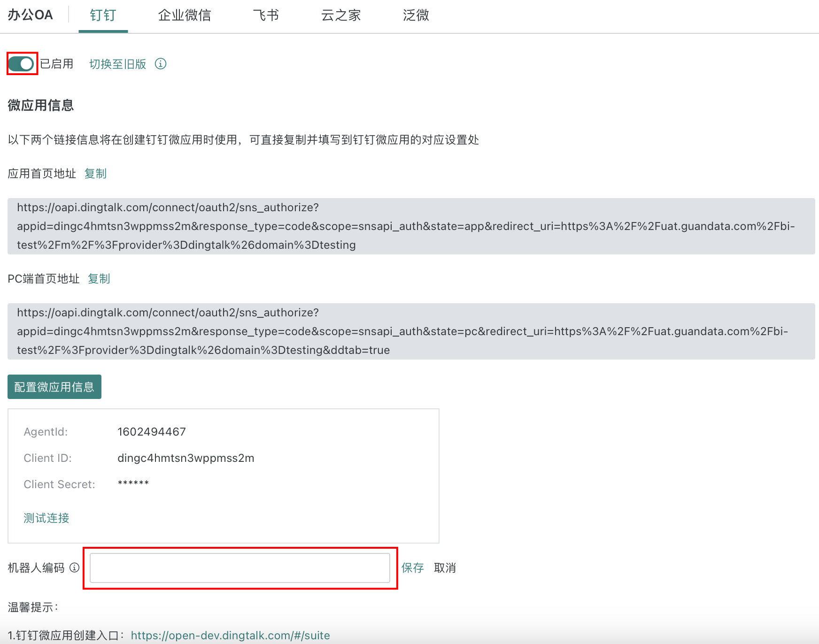Select the 飞书 tab
The width and height of the screenshot is (819, 644).
[266, 15]
